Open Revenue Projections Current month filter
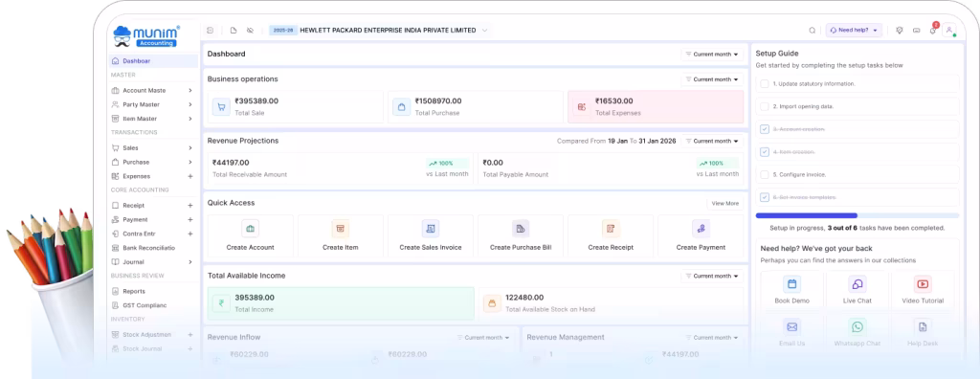This screenshot has height=379, width=980. (712, 141)
